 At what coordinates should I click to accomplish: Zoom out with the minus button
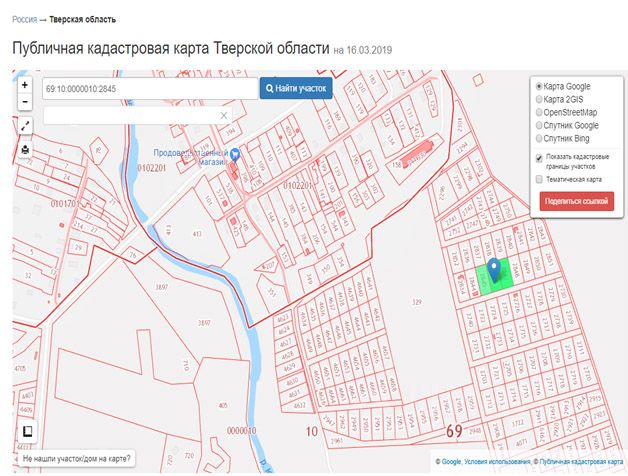pyautogui.click(x=25, y=102)
